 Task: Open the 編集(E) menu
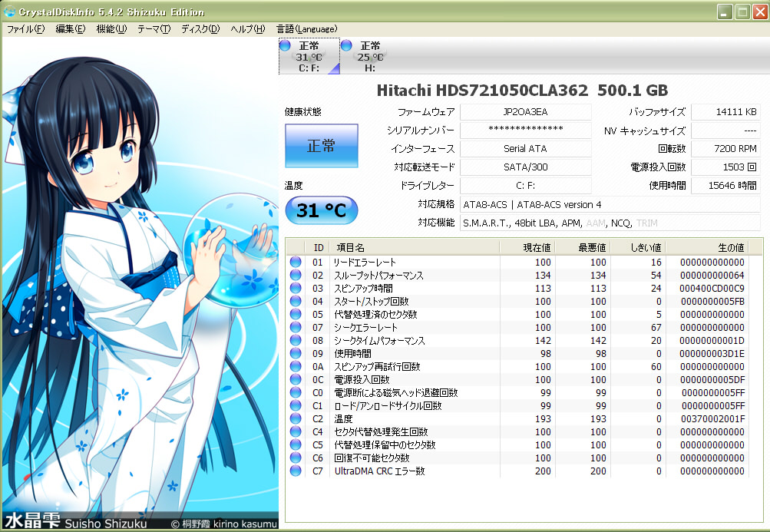click(x=70, y=29)
